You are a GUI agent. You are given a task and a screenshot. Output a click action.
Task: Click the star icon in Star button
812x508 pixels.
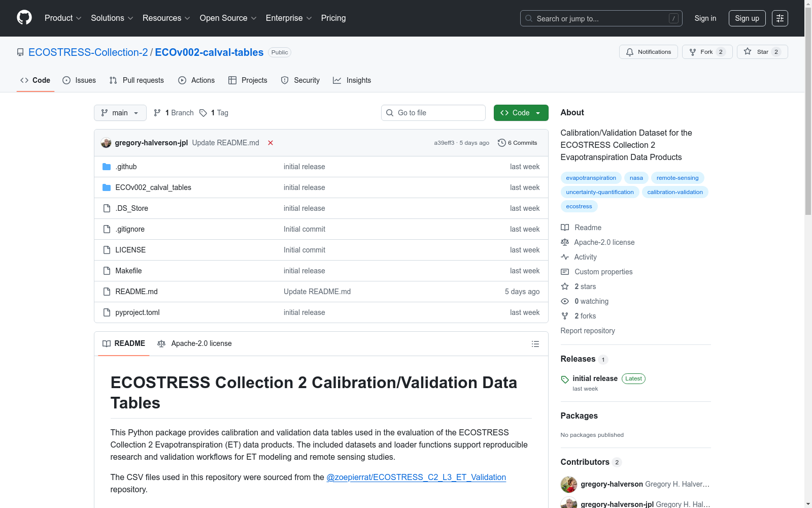tap(748, 51)
